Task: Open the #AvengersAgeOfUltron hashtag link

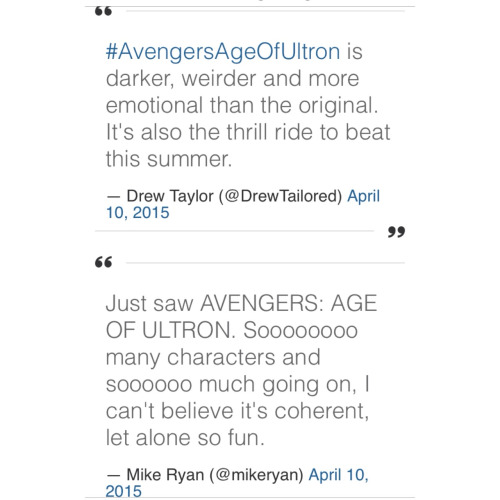Action: (x=223, y=52)
